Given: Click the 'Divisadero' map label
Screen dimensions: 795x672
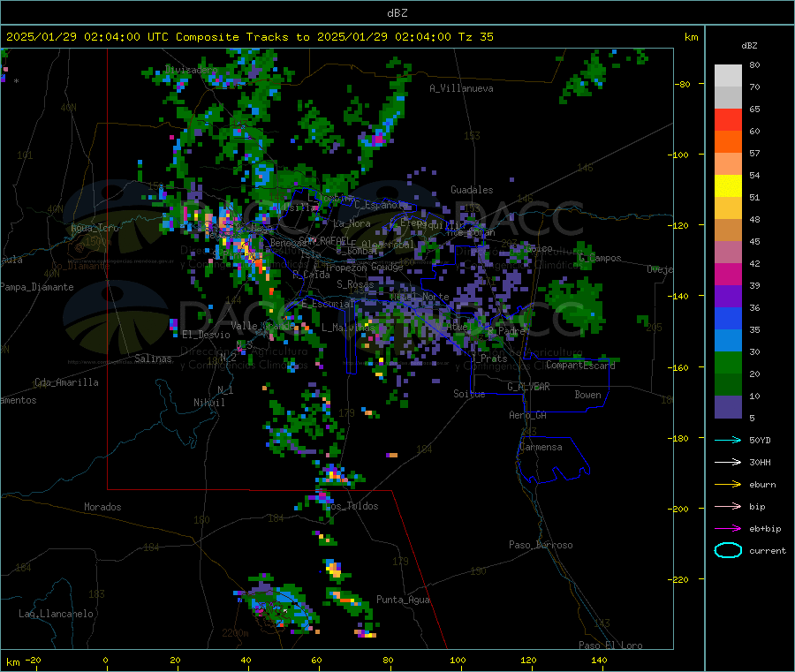Looking at the screenshot, I should point(191,70).
